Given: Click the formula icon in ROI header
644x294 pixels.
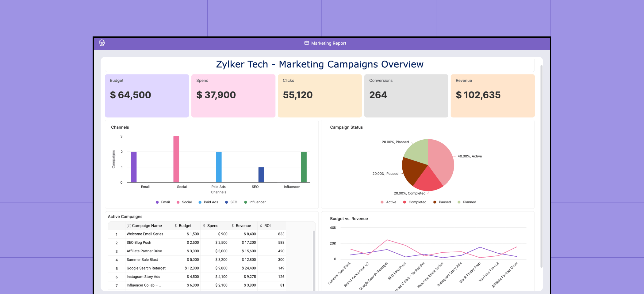Looking at the screenshot, I should (x=261, y=226).
